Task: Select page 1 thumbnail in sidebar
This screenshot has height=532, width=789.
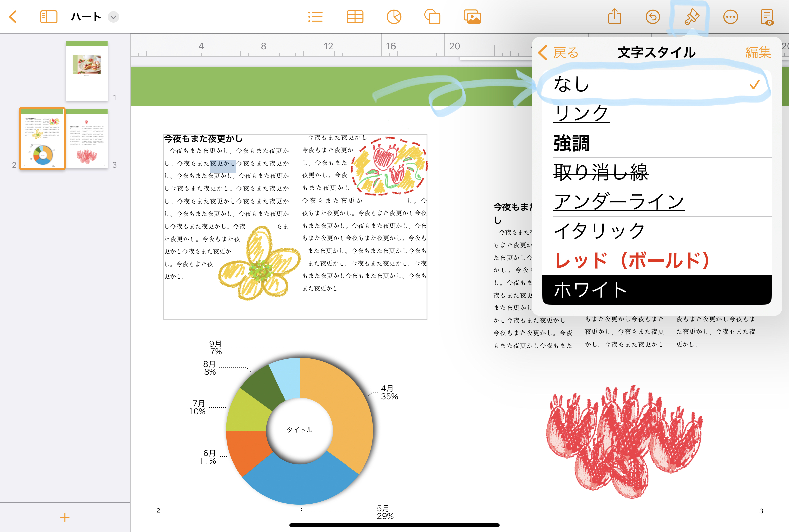Action: 87,71
